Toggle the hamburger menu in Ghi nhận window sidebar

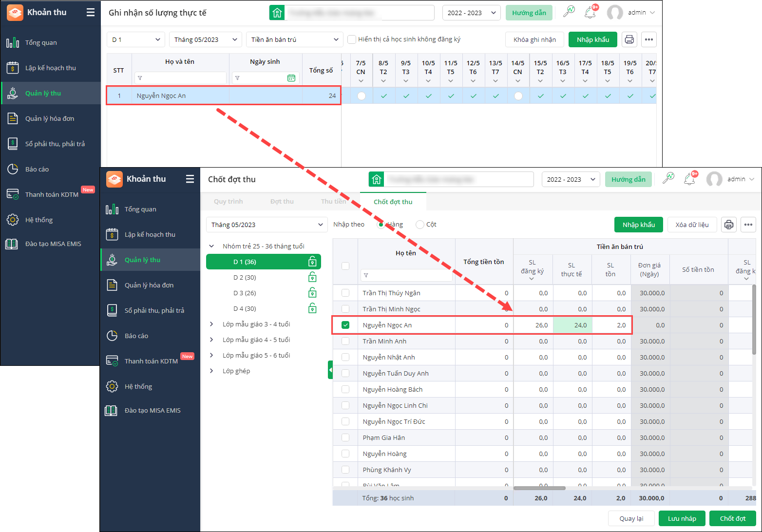tap(91, 13)
